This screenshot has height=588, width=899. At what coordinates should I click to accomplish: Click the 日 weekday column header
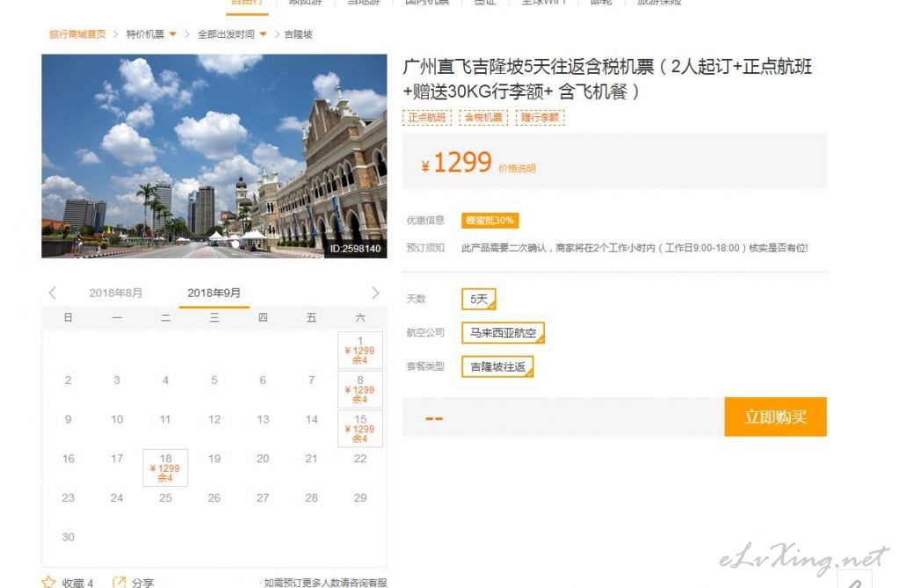coord(69,318)
